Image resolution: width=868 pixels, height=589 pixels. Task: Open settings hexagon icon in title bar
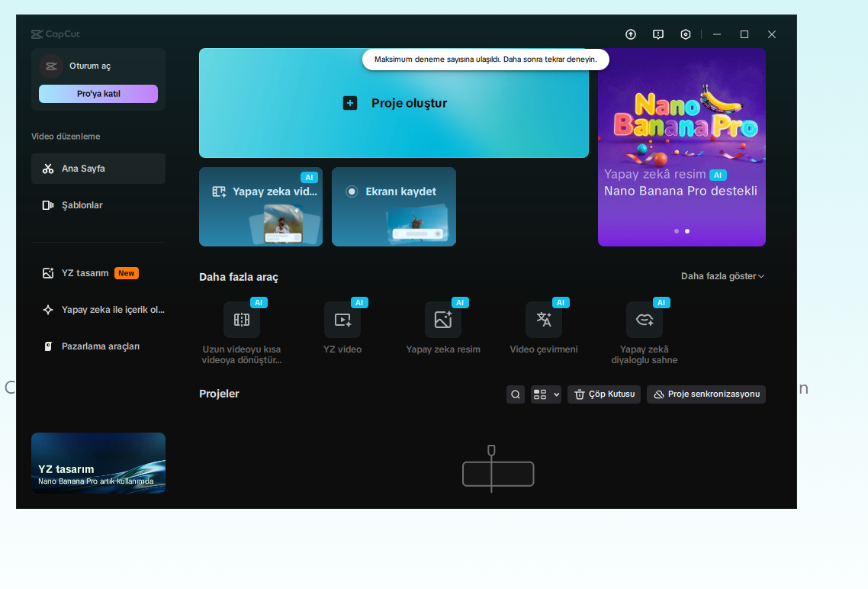[x=685, y=34]
